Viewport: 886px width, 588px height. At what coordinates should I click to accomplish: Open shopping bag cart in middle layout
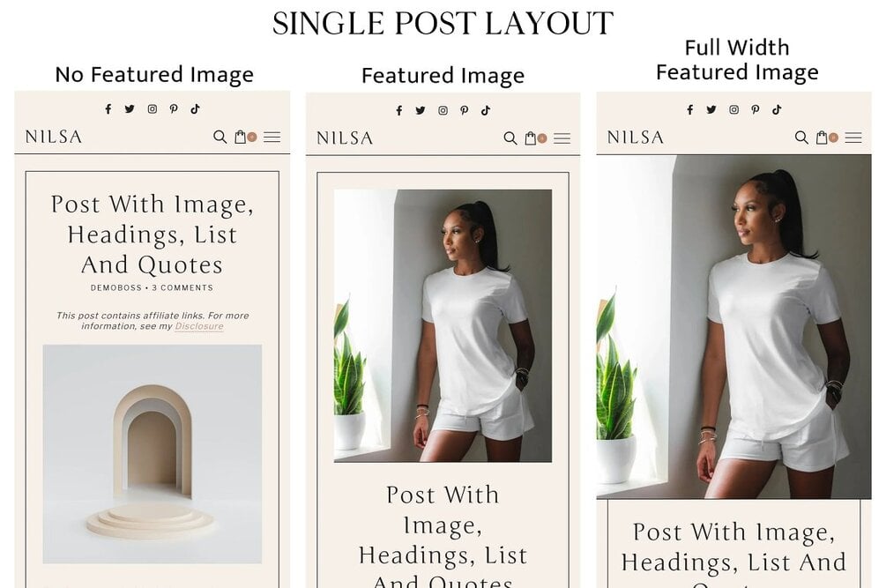531,138
